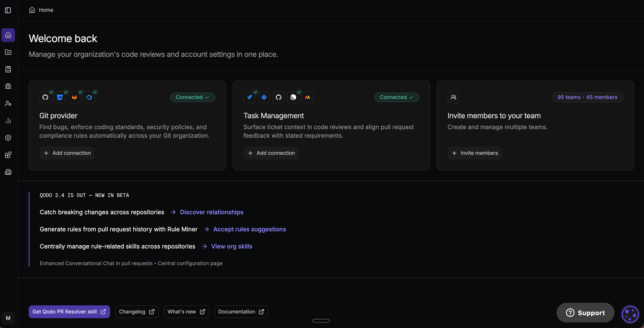This screenshot has height=328, width=644.
Task: Open the code folder sidebar icon
Action: click(8, 52)
